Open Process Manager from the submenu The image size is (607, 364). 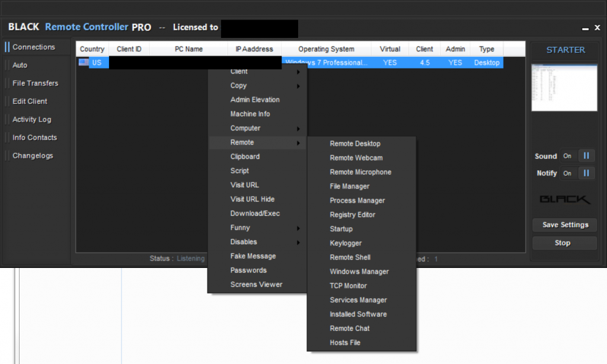[x=362, y=200]
